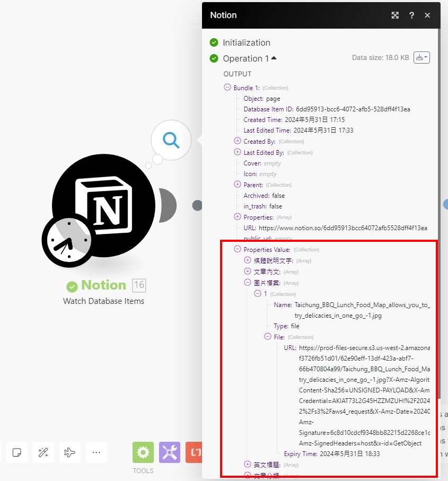Open the ellipsis more-options icon
Viewport: 448px width, 481px height.
tap(96, 452)
